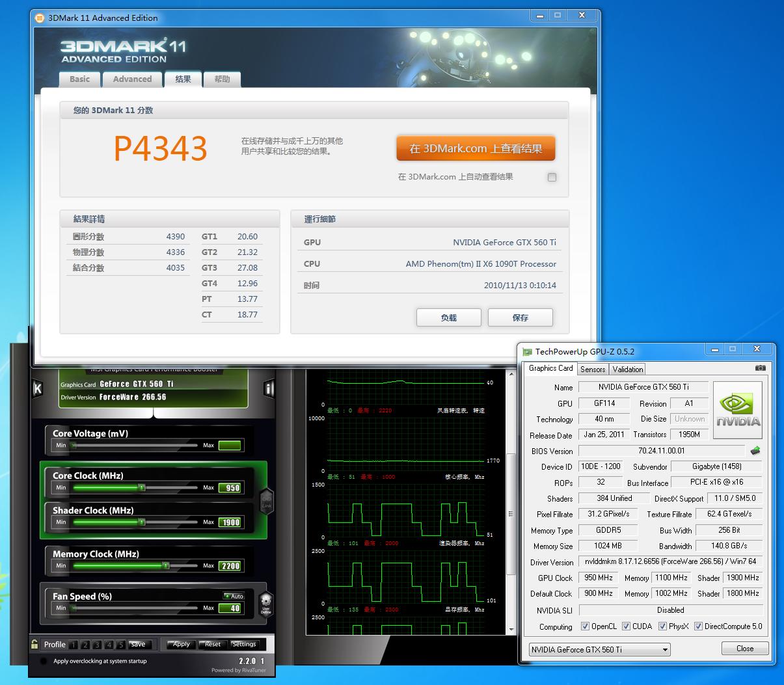Screen dimensions: 784x685
Task: Switch to the Sensors tab in GPU-Z
Action: click(593, 369)
